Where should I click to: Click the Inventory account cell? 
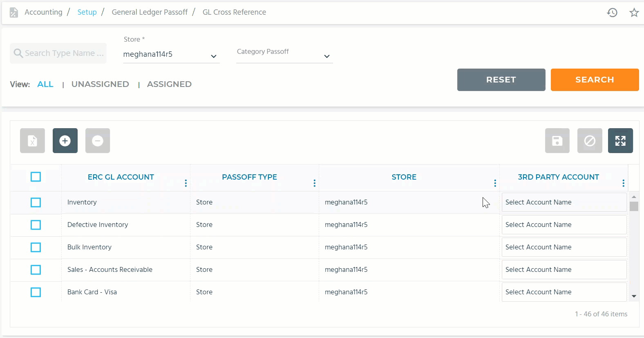click(x=125, y=202)
